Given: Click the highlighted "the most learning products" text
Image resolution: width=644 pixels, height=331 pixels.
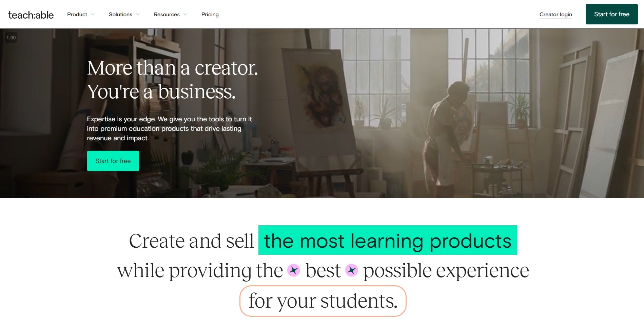Looking at the screenshot, I should click(x=388, y=240).
